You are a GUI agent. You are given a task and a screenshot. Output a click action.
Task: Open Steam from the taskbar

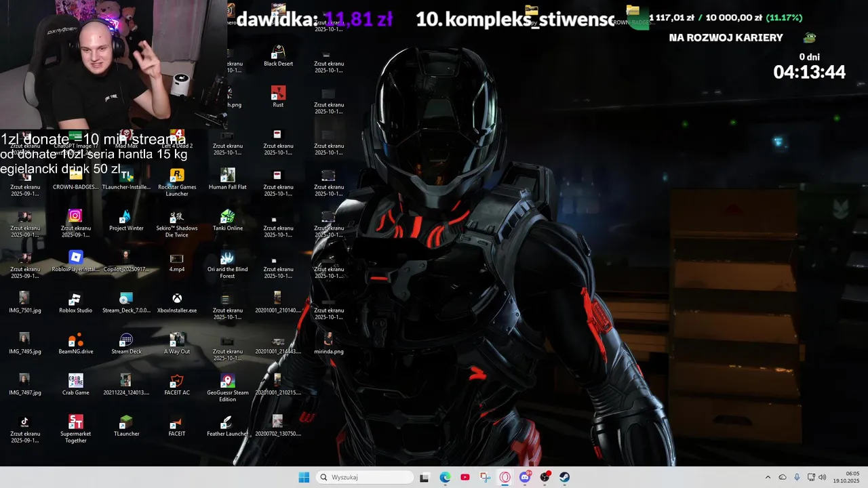[564, 477]
